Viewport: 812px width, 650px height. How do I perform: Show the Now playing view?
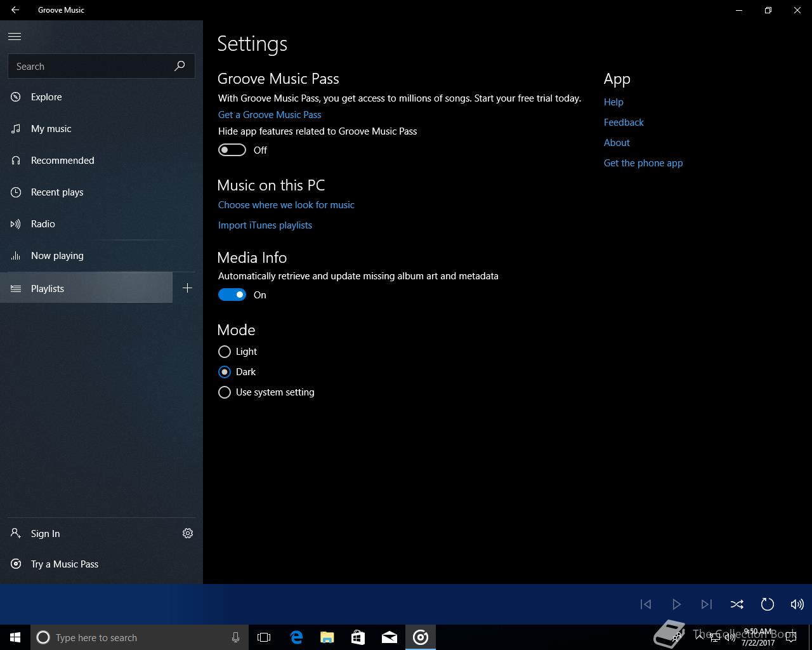click(x=101, y=256)
